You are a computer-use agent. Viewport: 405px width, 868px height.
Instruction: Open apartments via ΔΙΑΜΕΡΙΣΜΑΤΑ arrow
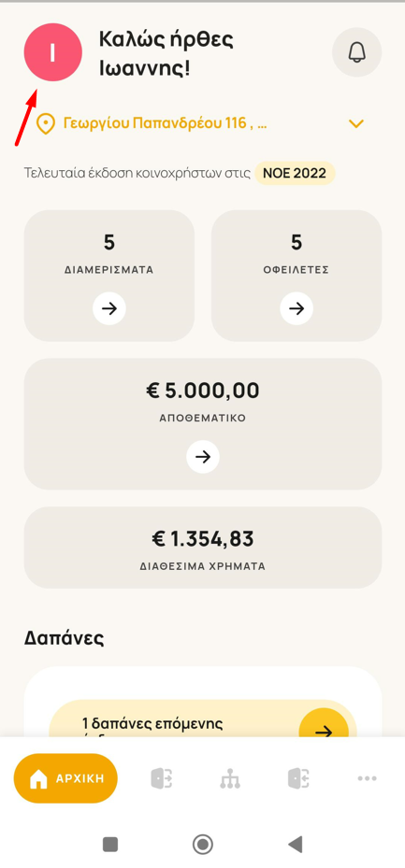[109, 308]
